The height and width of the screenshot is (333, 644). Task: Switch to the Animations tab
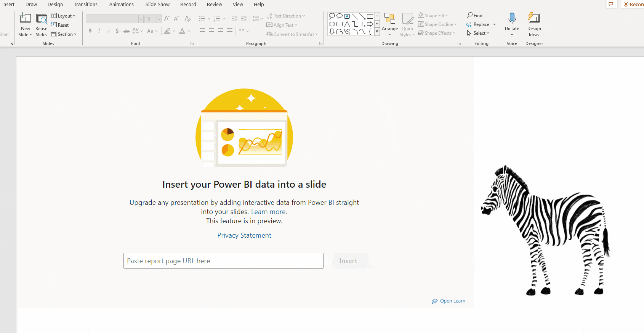pyautogui.click(x=122, y=5)
